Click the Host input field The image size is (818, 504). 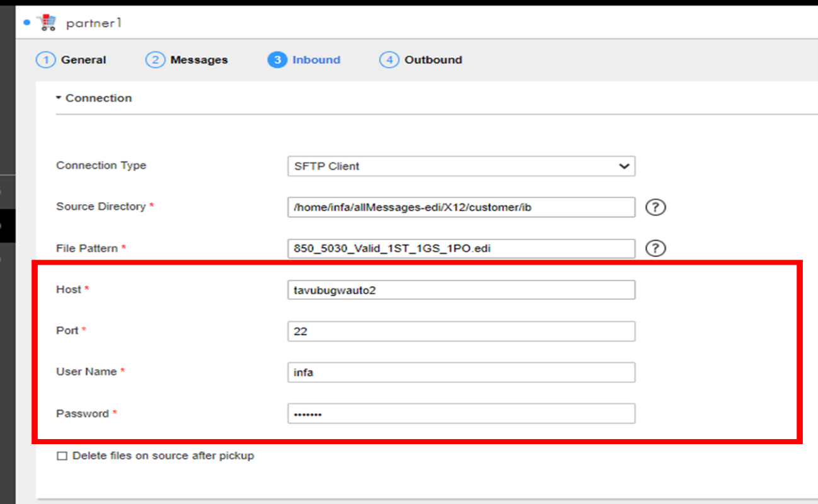tap(461, 290)
